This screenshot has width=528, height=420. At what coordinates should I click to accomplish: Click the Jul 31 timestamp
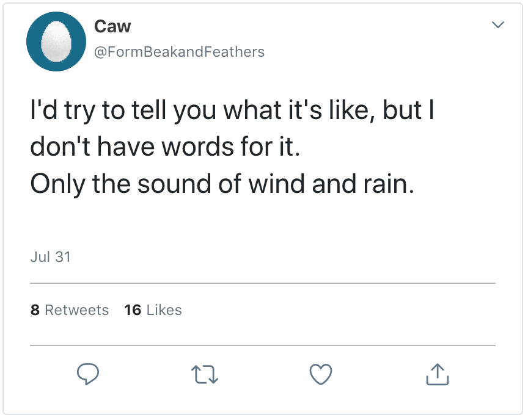pyautogui.click(x=50, y=257)
